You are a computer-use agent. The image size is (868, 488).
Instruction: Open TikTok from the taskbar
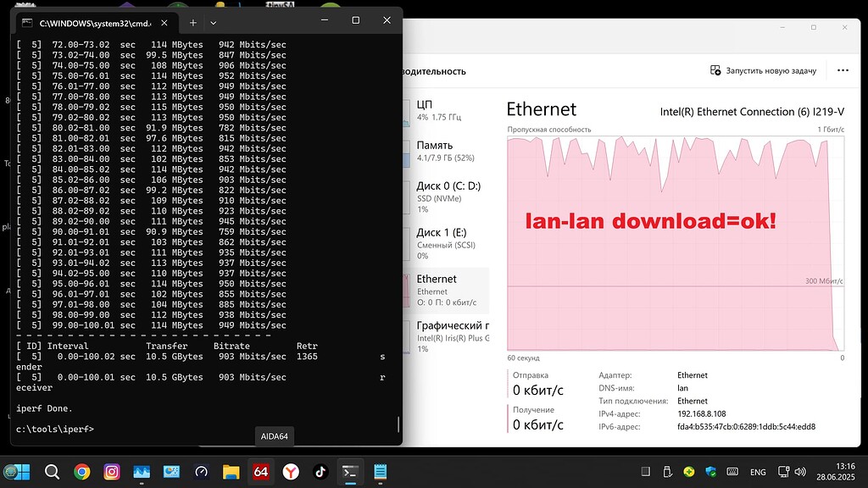[x=320, y=471]
